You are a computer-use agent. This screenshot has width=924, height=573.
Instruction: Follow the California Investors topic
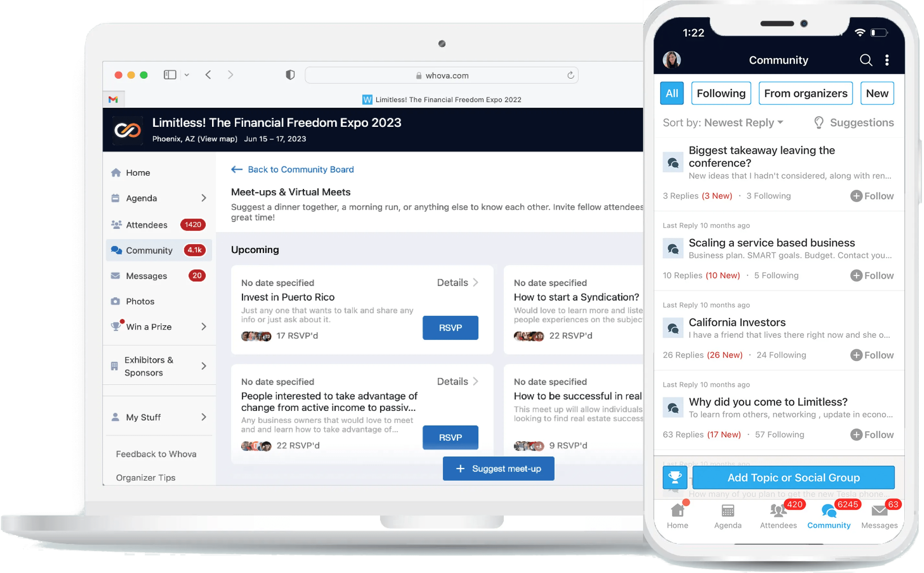coord(872,355)
